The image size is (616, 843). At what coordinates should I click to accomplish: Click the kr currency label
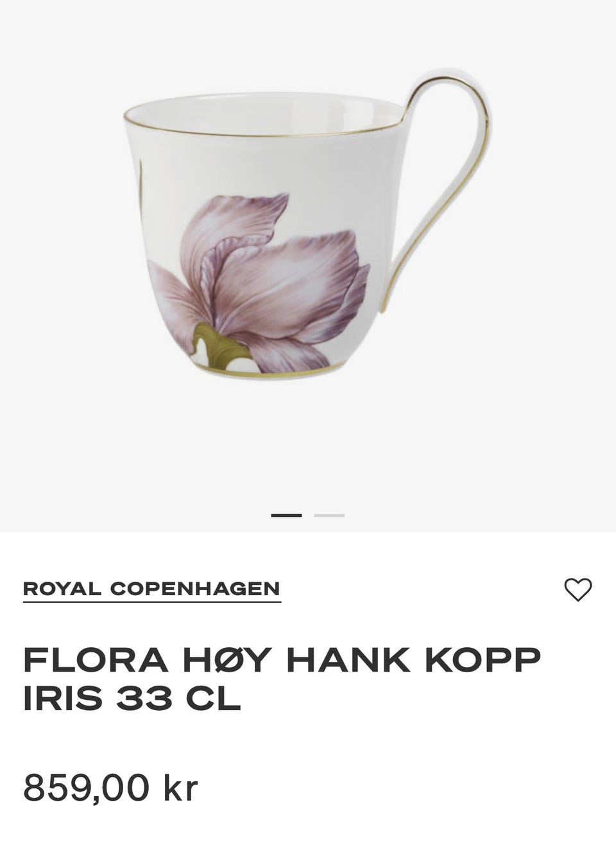(180, 788)
